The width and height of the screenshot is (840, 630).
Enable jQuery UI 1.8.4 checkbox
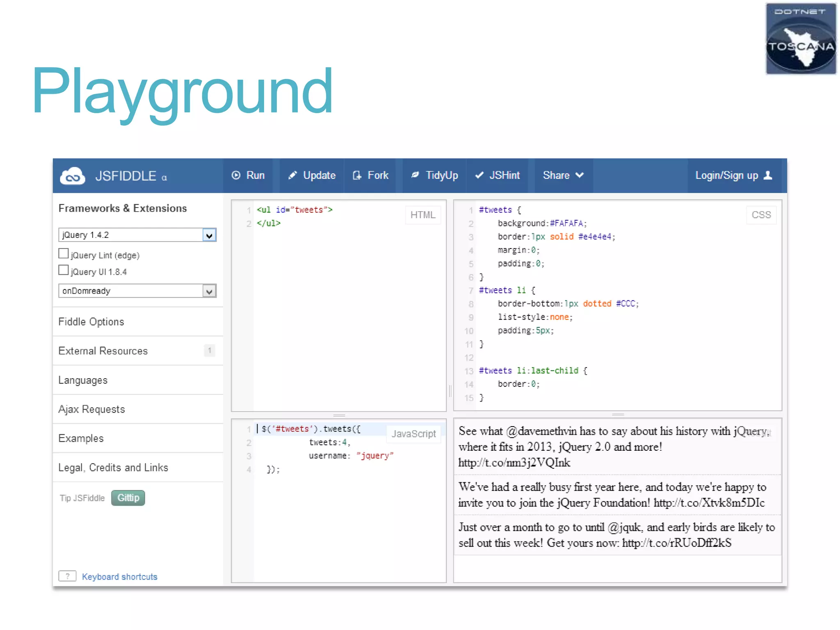click(x=63, y=270)
